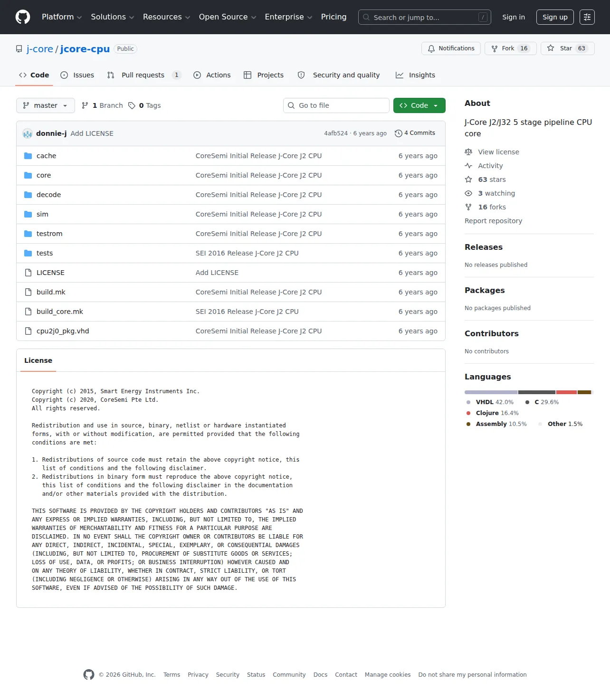
Task: Open the Docs footer link
Action: (x=320, y=675)
